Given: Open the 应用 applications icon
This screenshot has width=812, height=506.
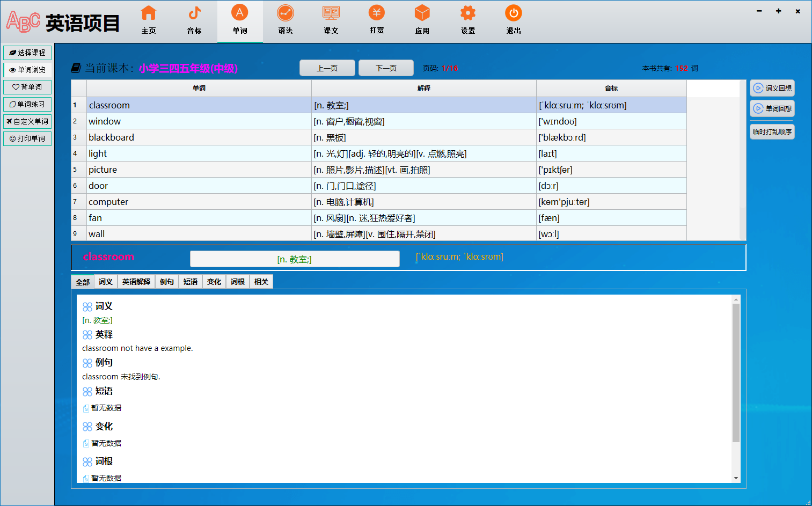Looking at the screenshot, I should click(x=422, y=13).
